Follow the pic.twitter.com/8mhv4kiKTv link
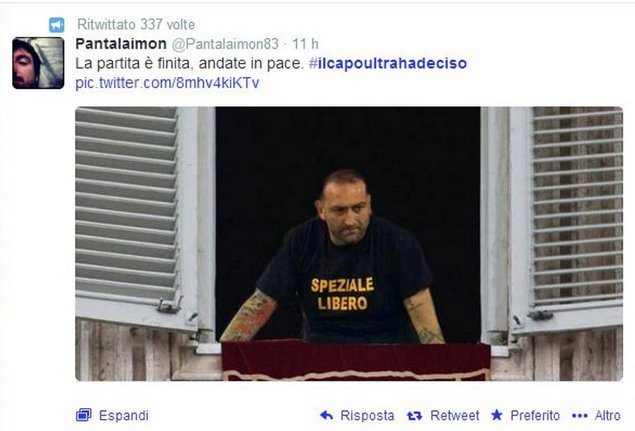This screenshot has height=431, width=635. click(167, 83)
